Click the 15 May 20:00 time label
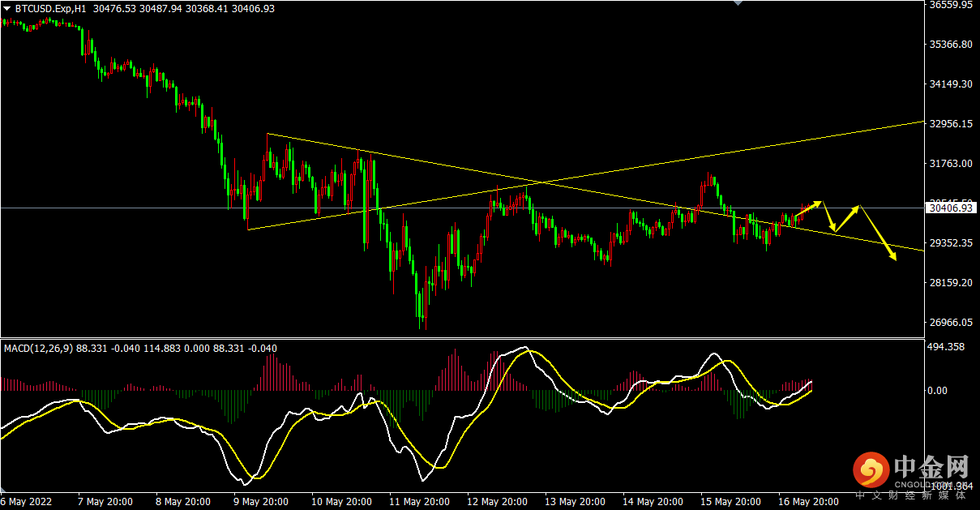This screenshot has height=510, width=980. pyautogui.click(x=730, y=502)
